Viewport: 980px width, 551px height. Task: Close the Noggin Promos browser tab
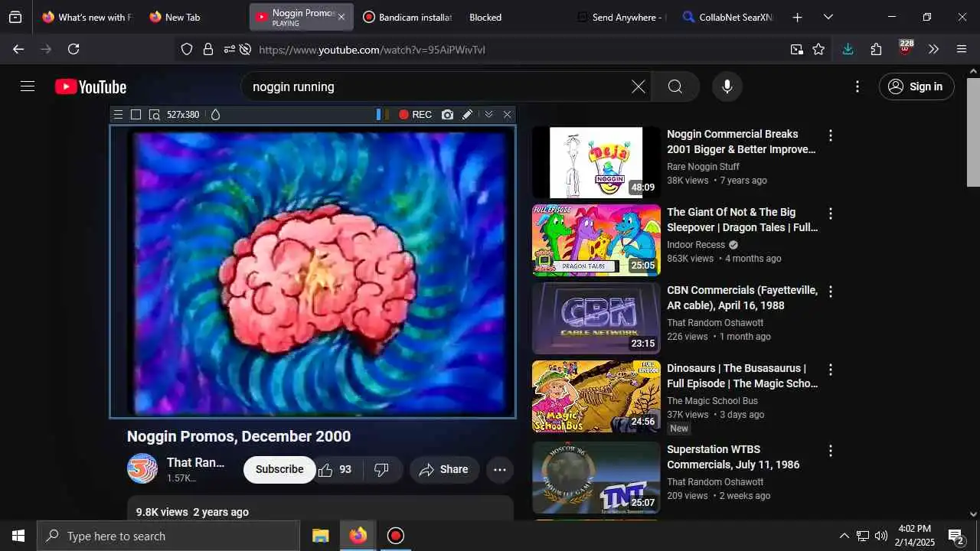pyautogui.click(x=341, y=17)
